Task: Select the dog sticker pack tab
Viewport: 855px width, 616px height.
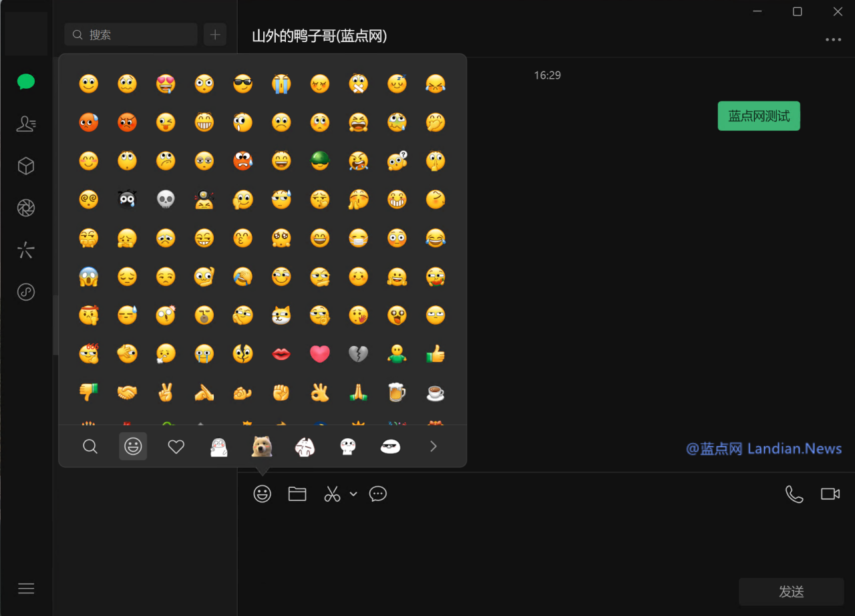Action: 262,446
